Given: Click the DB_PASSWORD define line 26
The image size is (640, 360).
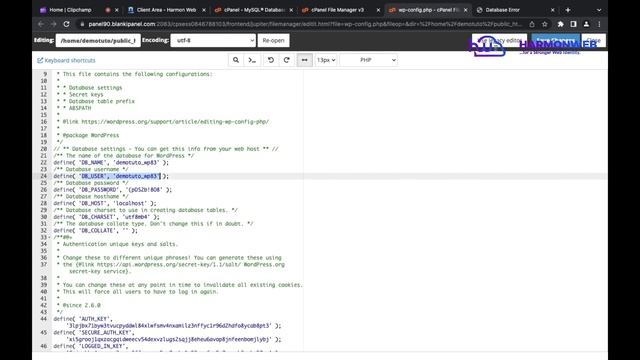Looking at the screenshot, I should point(113,189).
